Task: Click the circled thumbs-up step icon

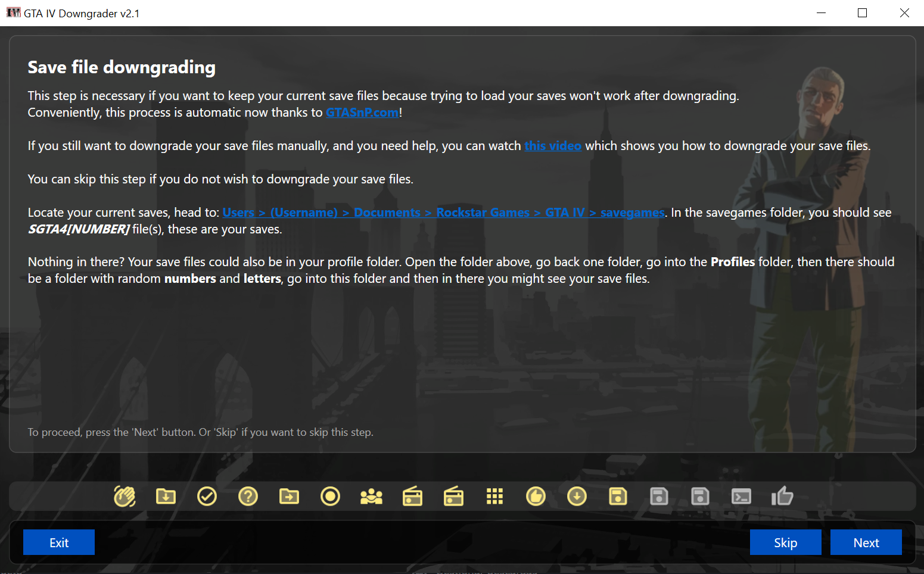Action: coord(536,496)
